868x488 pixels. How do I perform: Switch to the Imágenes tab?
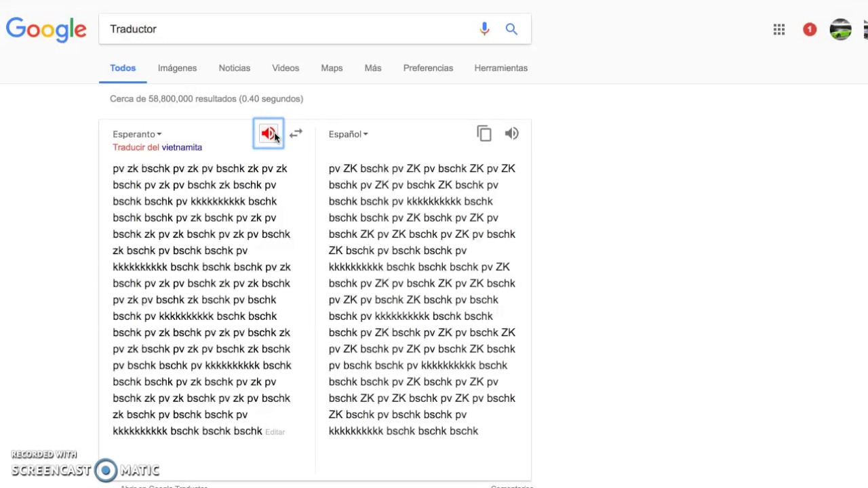[x=177, y=68]
